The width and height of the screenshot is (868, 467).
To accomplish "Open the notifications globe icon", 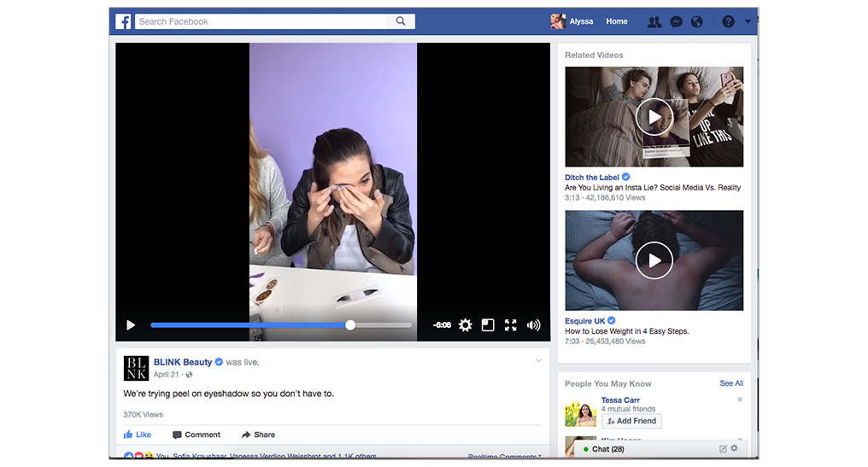I will (x=697, y=21).
